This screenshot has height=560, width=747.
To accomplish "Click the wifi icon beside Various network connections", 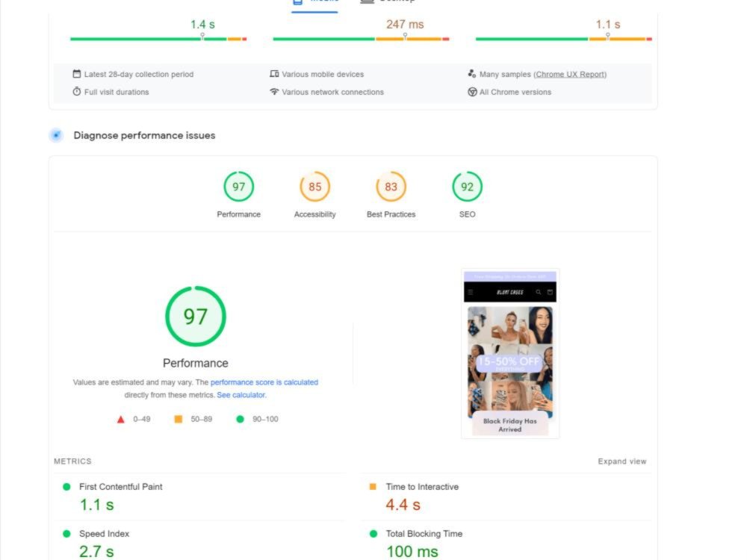I will pyautogui.click(x=274, y=91).
